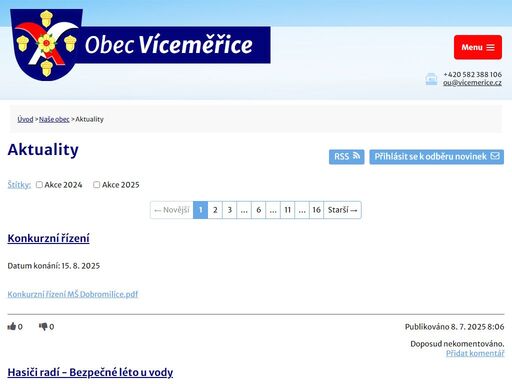
Task: Click the Starší pagination button
Action: [x=343, y=210]
